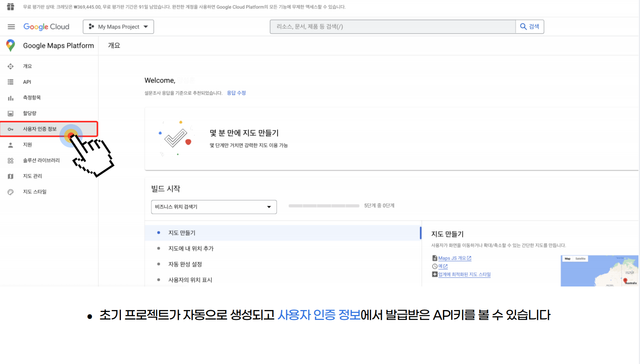640x364 pixels.
Task: Select the 개요 overview sidebar icon
Action: (x=11, y=66)
